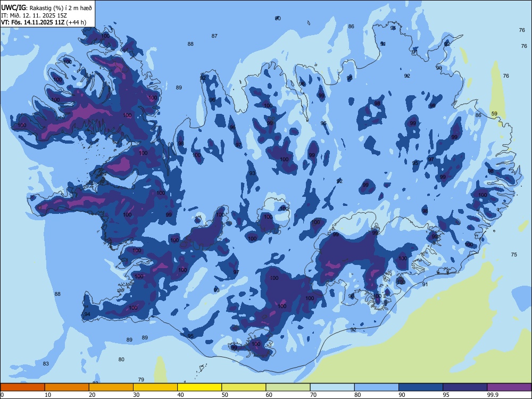Click the '79' humidity value on the map
The image size is (532, 399).
pyautogui.click(x=141, y=379)
